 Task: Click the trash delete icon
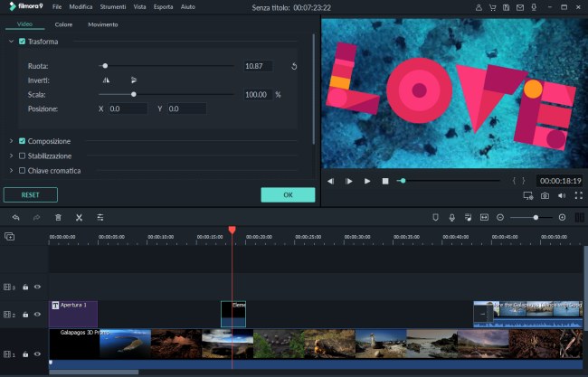pos(58,217)
